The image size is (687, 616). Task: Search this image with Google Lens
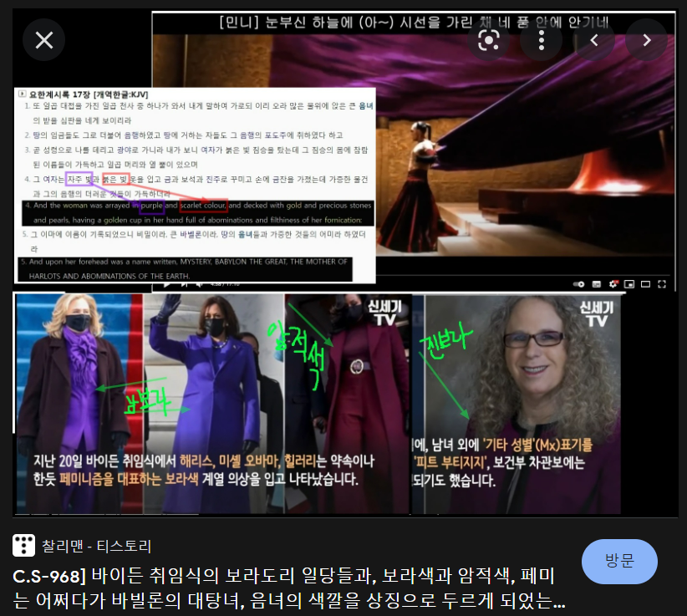tap(489, 40)
